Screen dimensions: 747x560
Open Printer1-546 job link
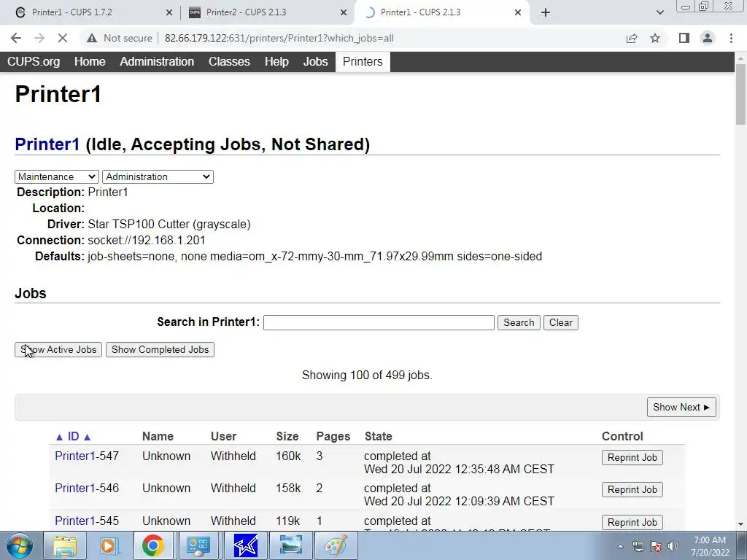87,488
